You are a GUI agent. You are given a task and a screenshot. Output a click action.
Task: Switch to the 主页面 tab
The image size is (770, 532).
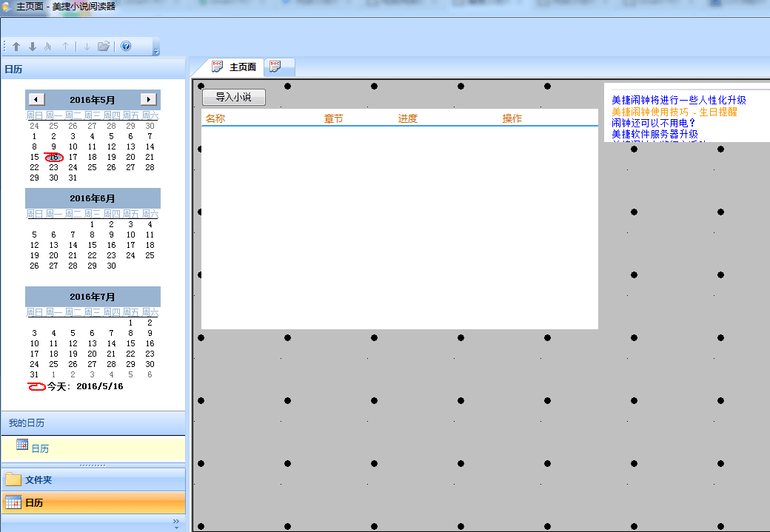tap(234, 67)
